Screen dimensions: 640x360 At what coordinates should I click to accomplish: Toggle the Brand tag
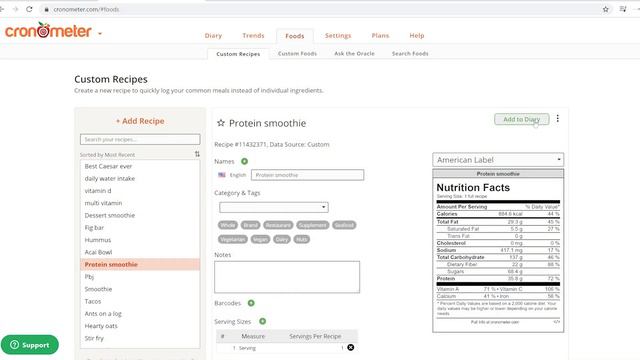(x=251, y=225)
